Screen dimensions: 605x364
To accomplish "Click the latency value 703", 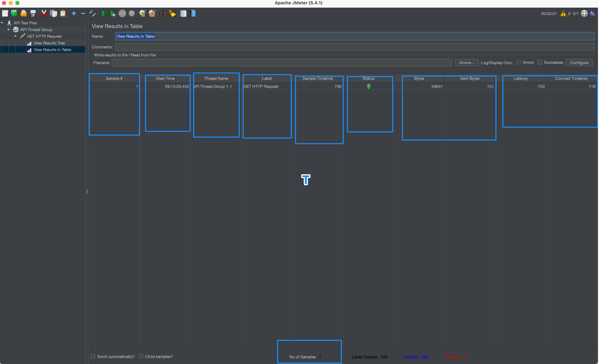I will 541,86.
